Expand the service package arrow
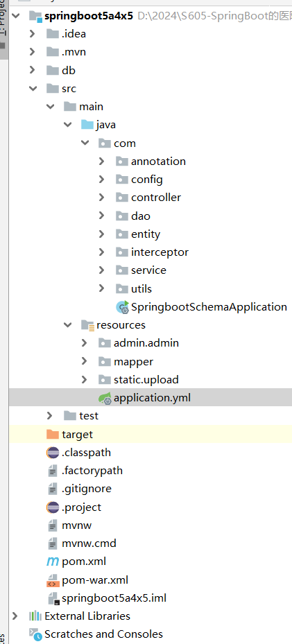Image resolution: width=292 pixels, height=644 pixels. click(102, 270)
